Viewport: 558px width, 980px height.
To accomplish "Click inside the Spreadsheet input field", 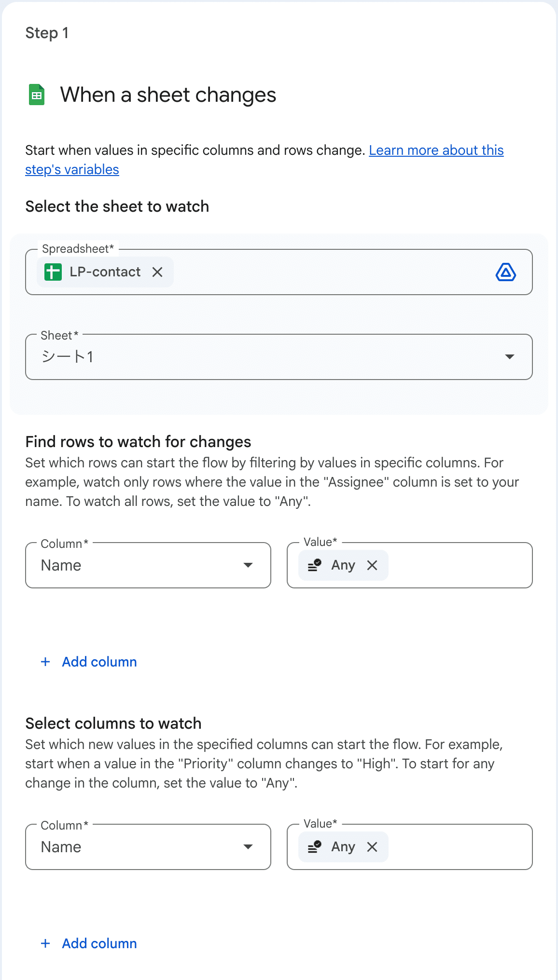I will pyautogui.click(x=328, y=272).
